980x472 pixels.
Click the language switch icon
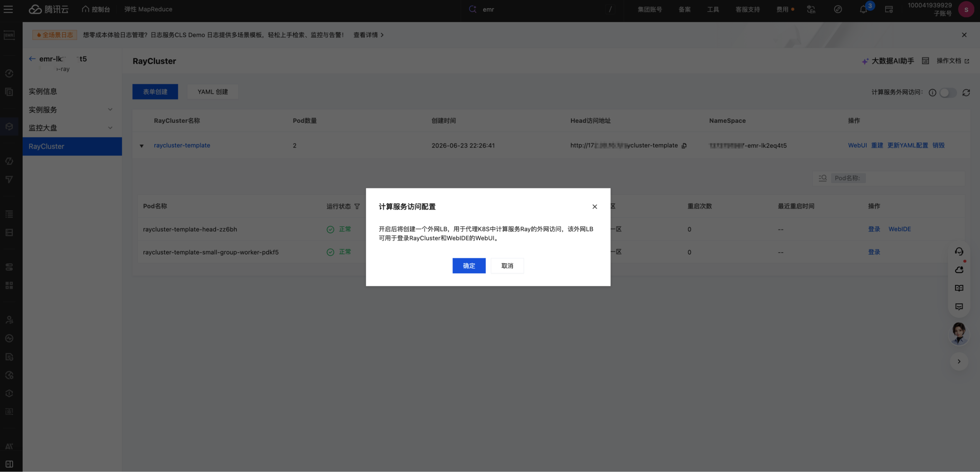811,9
